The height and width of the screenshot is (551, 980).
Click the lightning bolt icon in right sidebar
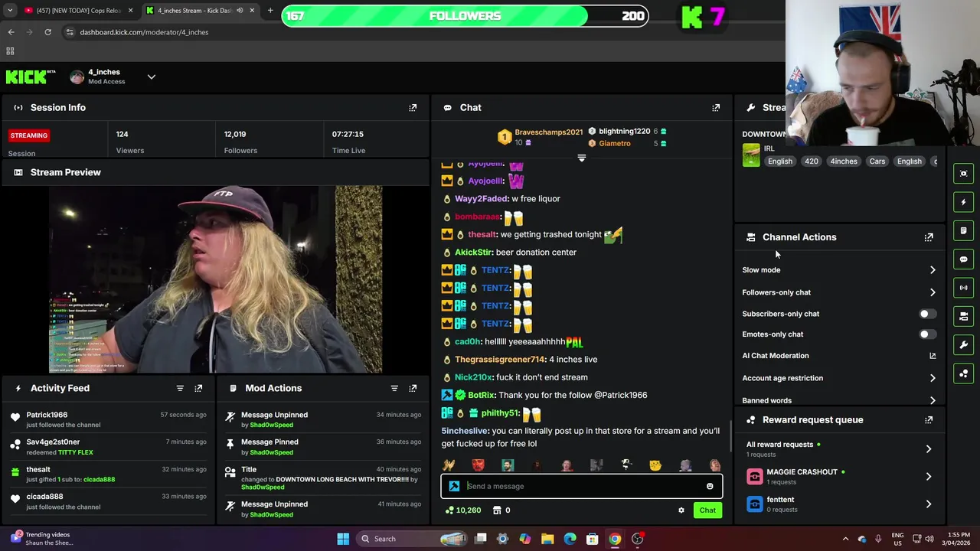coord(964,202)
